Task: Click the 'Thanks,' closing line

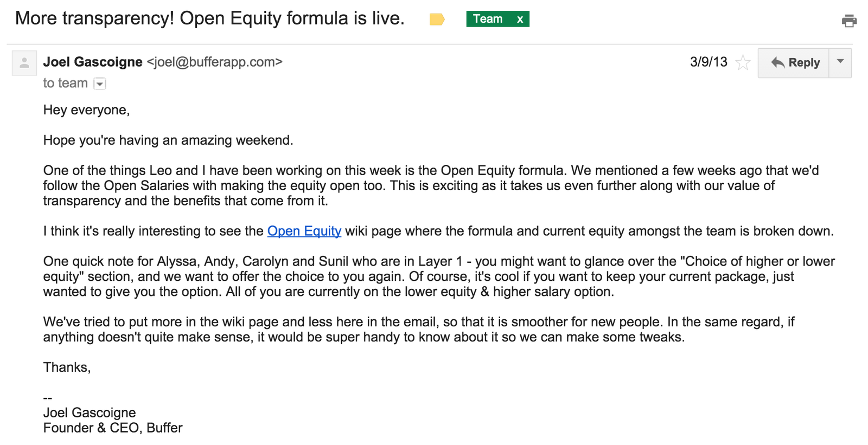Action: [x=67, y=367]
